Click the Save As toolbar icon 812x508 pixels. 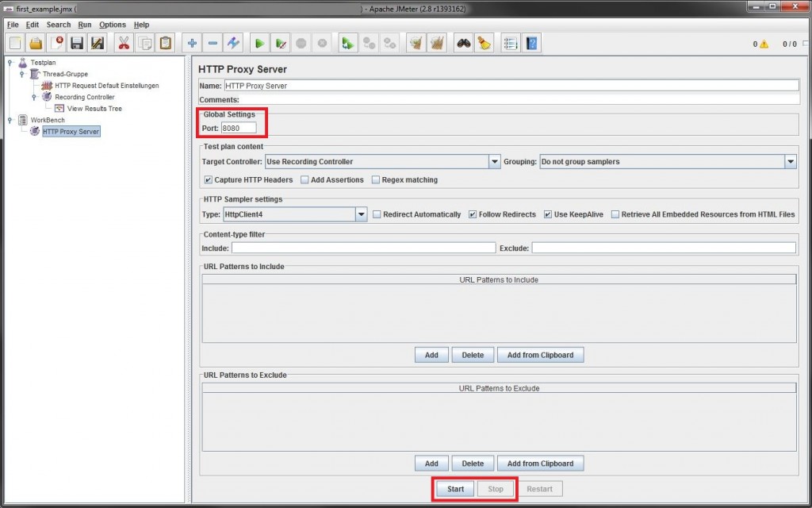98,43
